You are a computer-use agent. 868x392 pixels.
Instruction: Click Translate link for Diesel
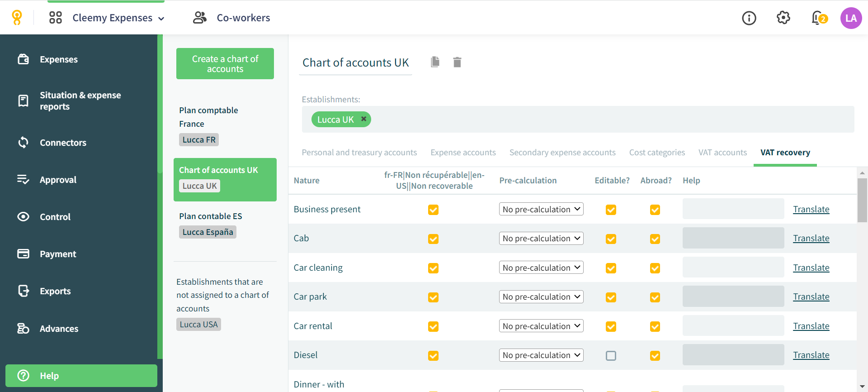click(x=811, y=355)
